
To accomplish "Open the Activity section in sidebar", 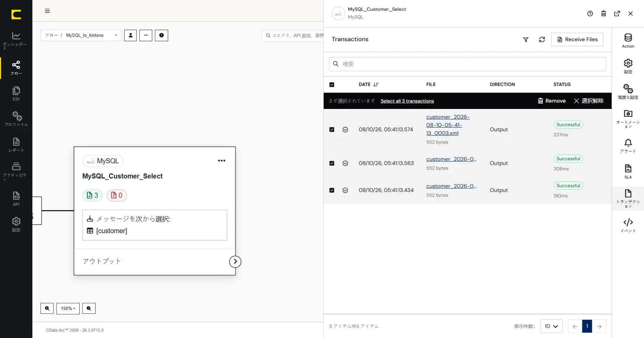I will [x=16, y=171].
